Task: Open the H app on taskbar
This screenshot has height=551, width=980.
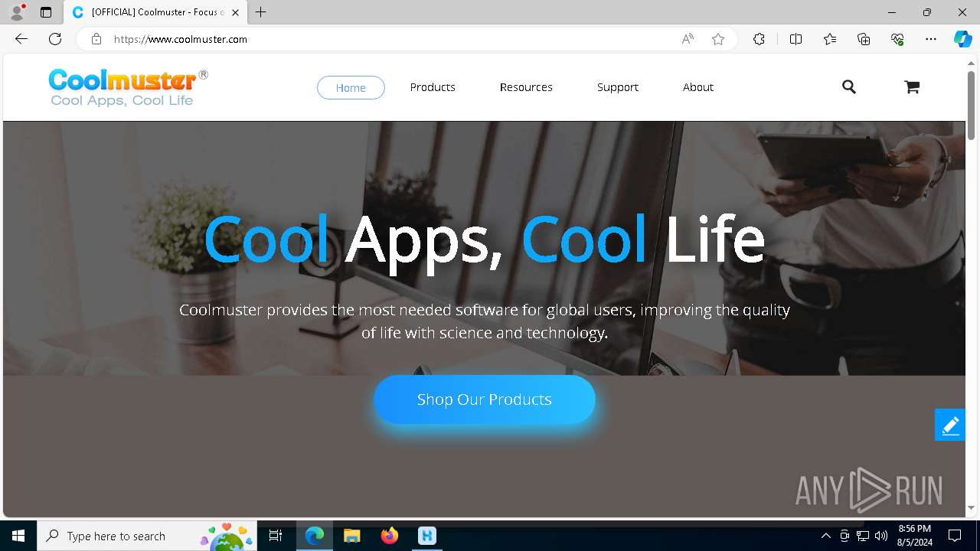Action: tap(427, 536)
